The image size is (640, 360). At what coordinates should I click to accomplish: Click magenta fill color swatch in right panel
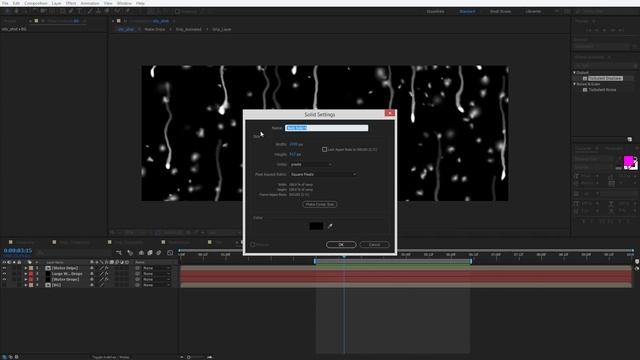(629, 161)
